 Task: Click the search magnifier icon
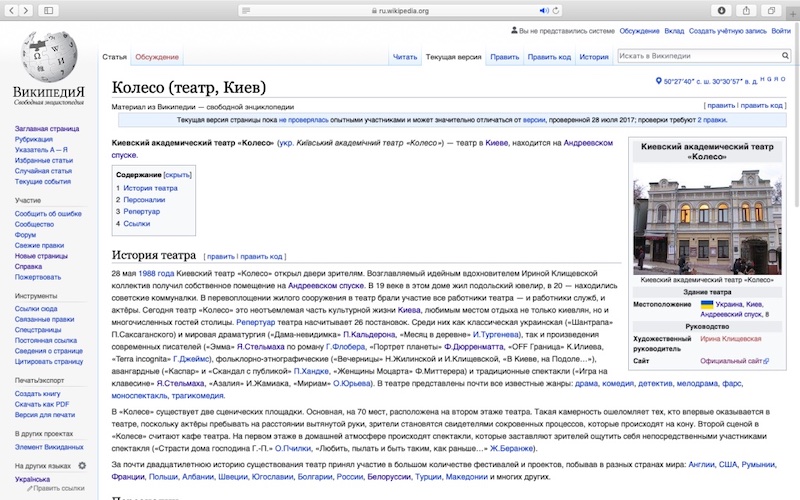pyautogui.click(x=785, y=56)
